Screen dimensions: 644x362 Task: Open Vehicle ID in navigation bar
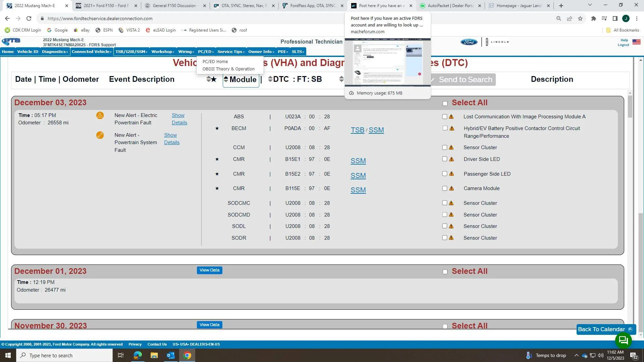click(x=28, y=52)
